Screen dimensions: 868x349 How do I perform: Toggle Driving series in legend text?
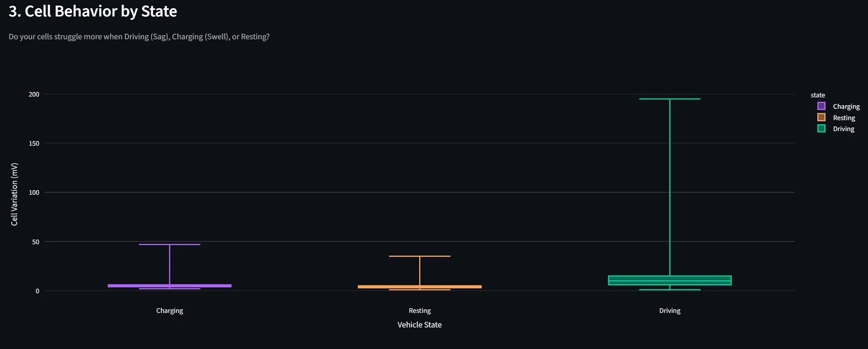[843, 129]
